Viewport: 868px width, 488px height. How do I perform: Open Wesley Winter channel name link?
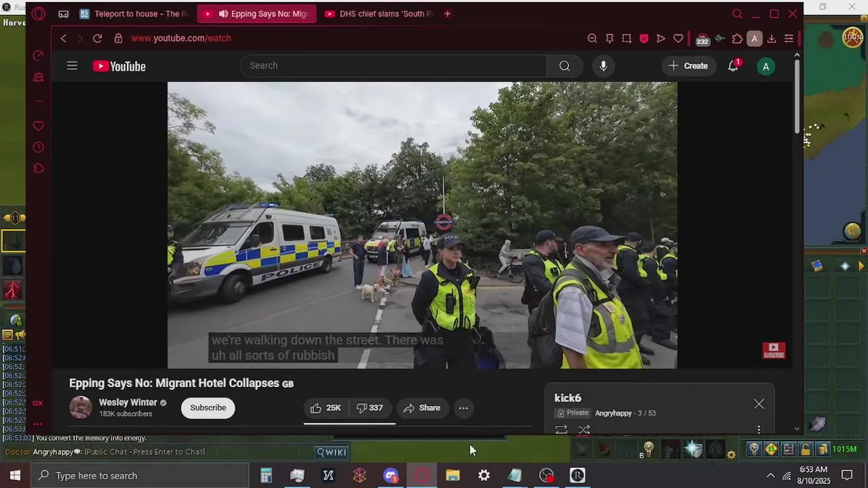coord(128,403)
